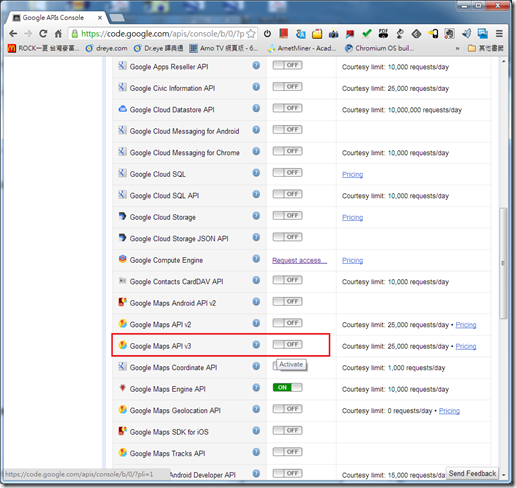Viewport: 516px width, 488px height.
Task: Expand hidden bookmarks with the chevron
Action: coord(457,49)
